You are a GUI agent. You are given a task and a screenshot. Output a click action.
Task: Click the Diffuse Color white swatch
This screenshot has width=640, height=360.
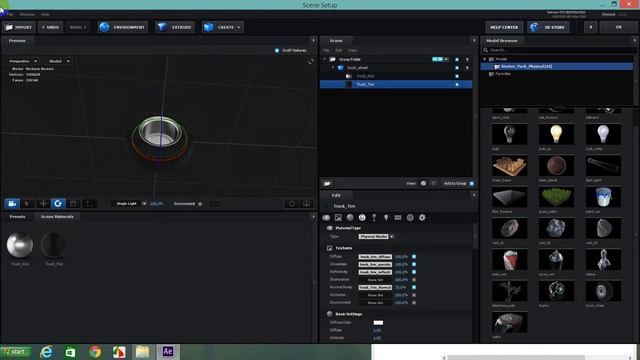(x=378, y=323)
